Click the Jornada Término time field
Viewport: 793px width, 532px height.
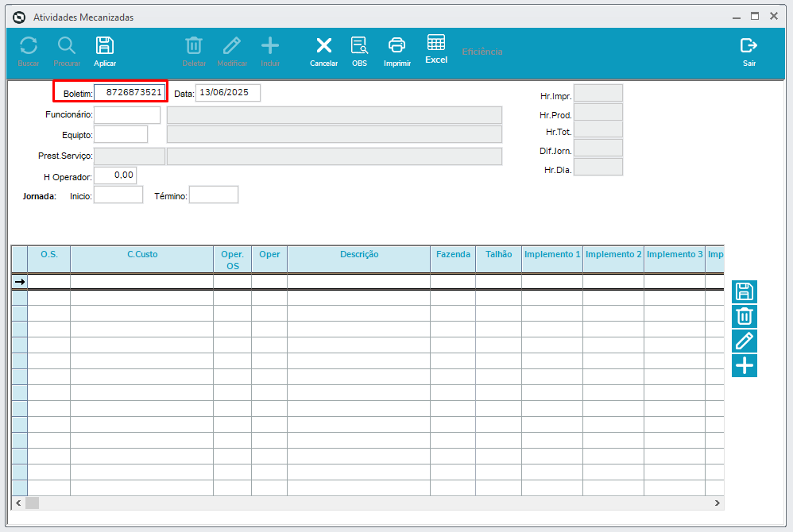click(x=214, y=195)
